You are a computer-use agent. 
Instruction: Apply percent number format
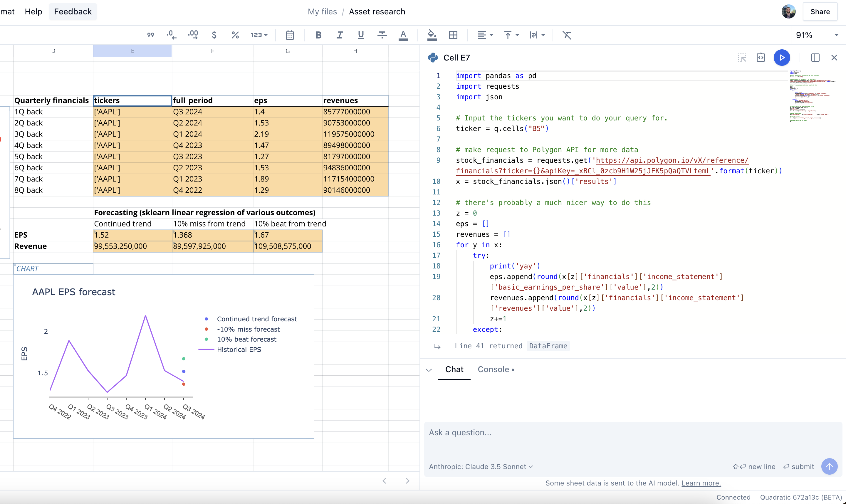pyautogui.click(x=235, y=35)
